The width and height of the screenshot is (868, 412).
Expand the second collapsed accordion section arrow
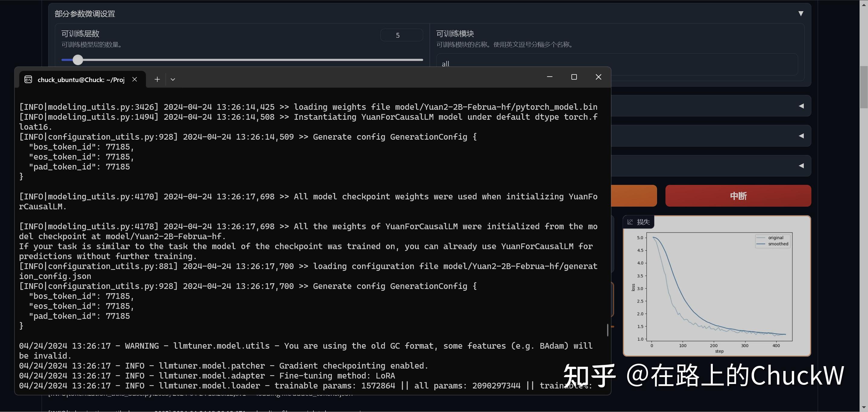tap(801, 135)
